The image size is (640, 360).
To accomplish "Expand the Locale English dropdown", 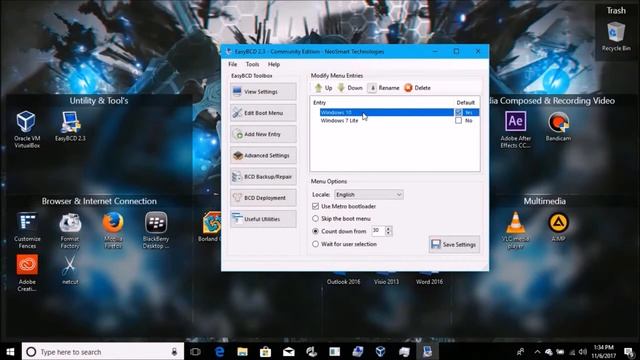I will click(x=369, y=195).
